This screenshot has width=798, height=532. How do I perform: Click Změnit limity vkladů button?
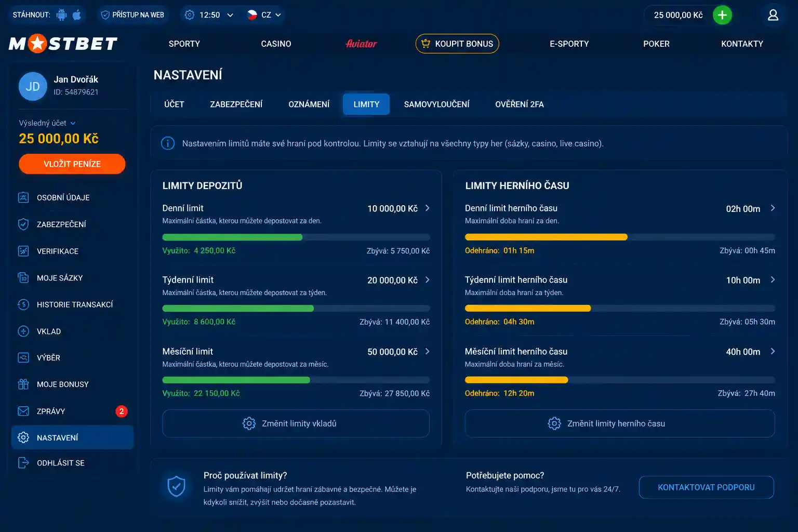coord(296,423)
